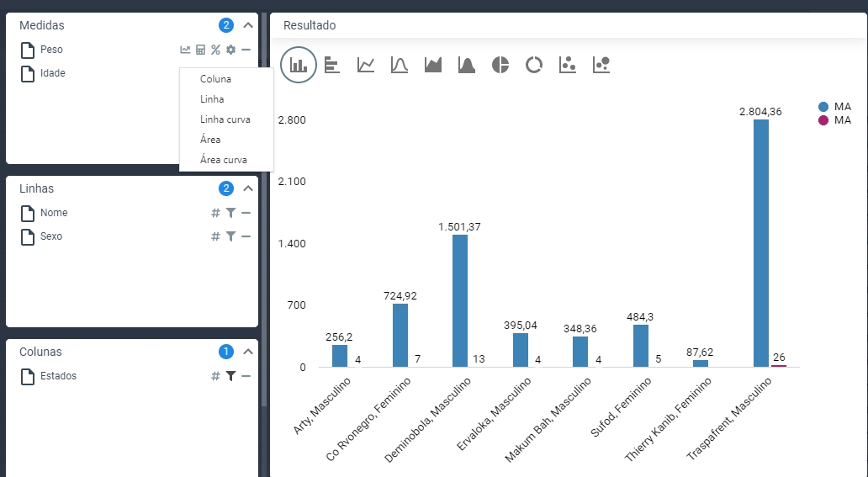Collapse the Medidas panel

[247, 25]
